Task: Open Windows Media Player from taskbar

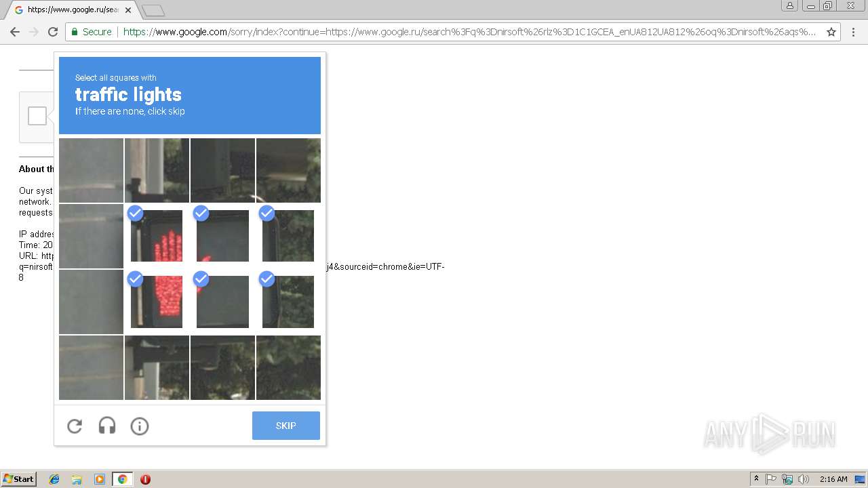Action: pyautogui.click(x=100, y=479)
